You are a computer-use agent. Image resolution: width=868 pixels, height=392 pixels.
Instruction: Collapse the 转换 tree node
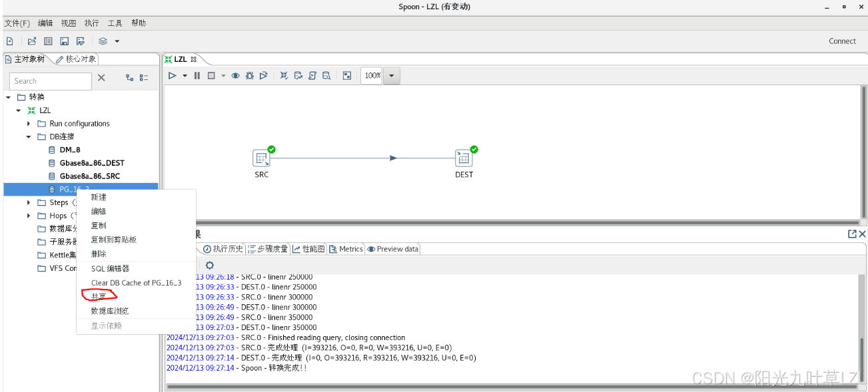pyautogui.click(x=8, y=97)
